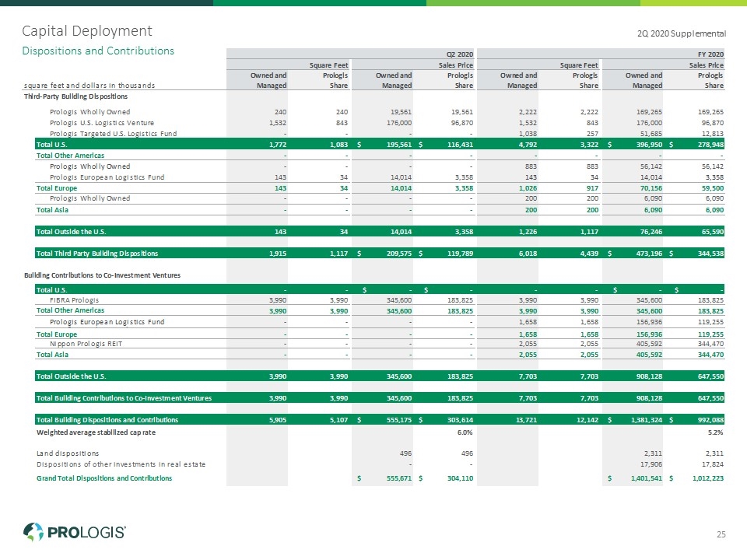Viewport: 747px width, 560px height.
Task: Click 'Total Building Contributions to Co-Investment Ventures' label
Action: pyautogui.click(x=124, y=398)
